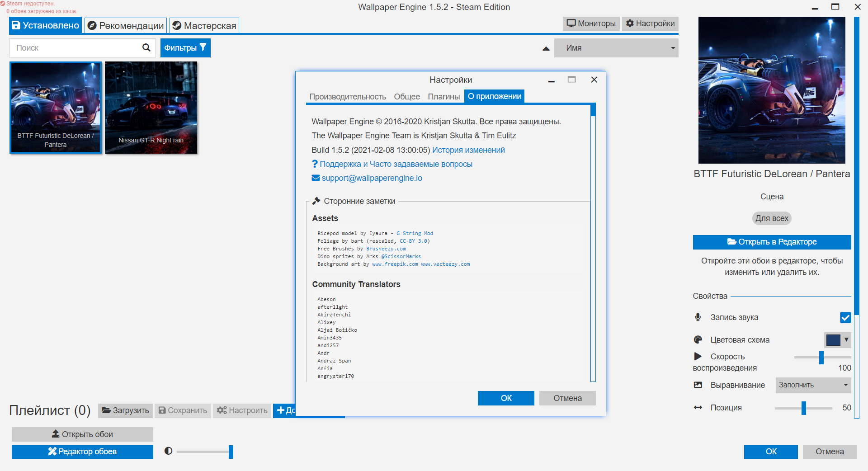Viewport: 868px width, 471px height.
Task: Cancel the settings dialog with Отмена
Action: click(x=567, y=398)
